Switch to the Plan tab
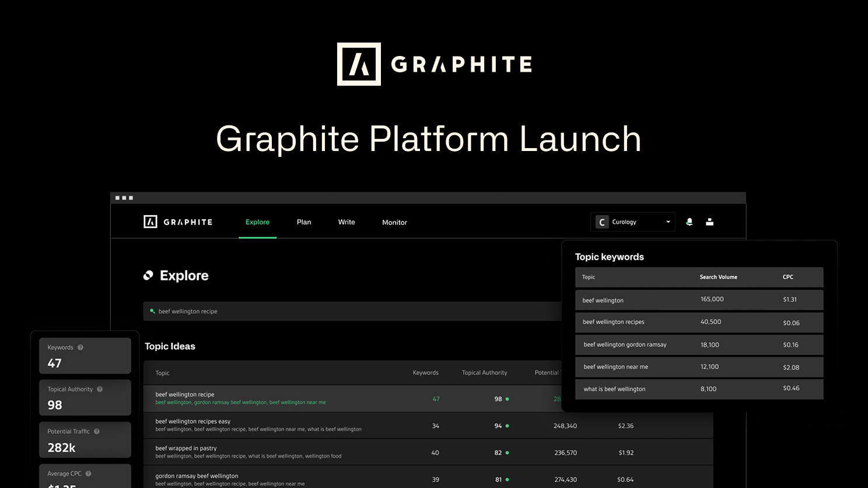This screenshot has width=868, height=488. 303,222
